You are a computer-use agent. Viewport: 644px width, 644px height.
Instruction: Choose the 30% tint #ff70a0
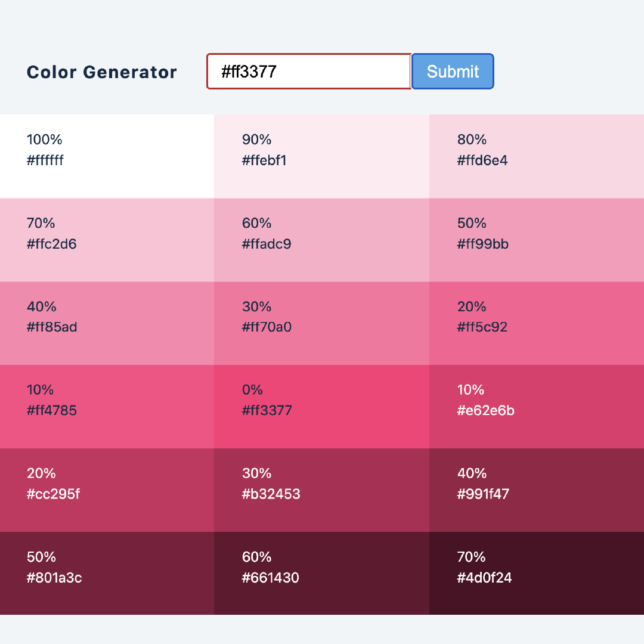pyautogui.click(x=321, y=323)
